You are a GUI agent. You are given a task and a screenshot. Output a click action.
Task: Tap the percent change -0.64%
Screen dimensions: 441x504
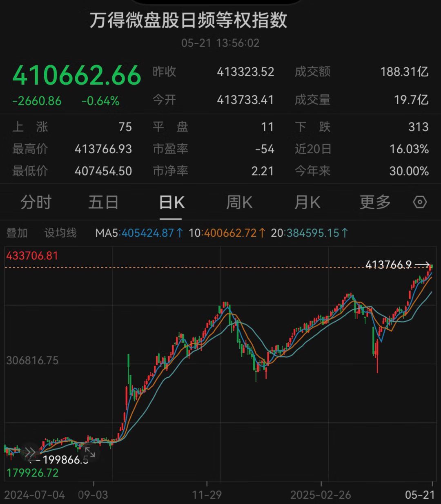click(100, 101)
